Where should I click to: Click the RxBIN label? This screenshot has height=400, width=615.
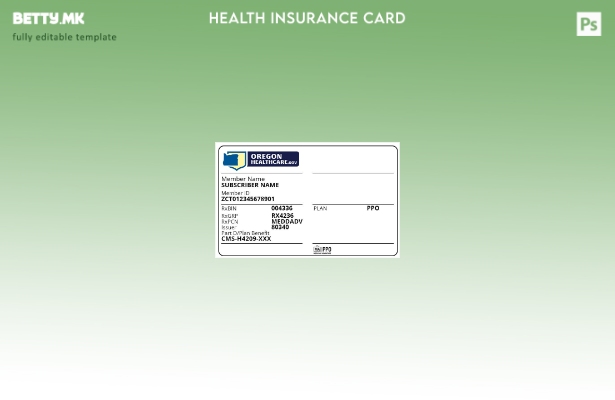coord(228,208)
